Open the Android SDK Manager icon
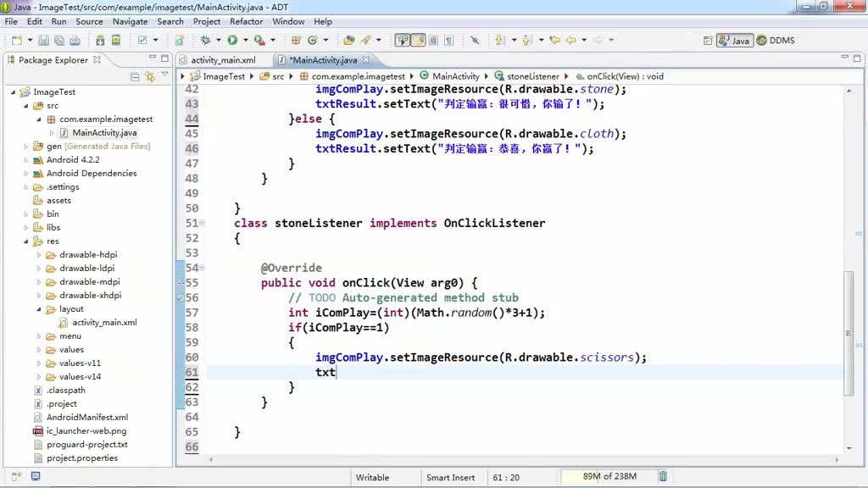 [100, 41]
